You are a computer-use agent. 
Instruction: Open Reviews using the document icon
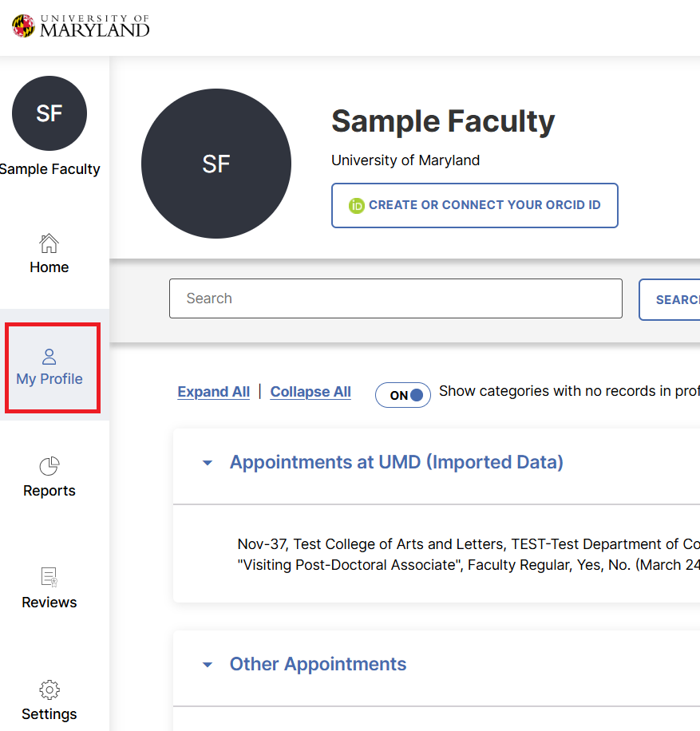coord(49,577)
